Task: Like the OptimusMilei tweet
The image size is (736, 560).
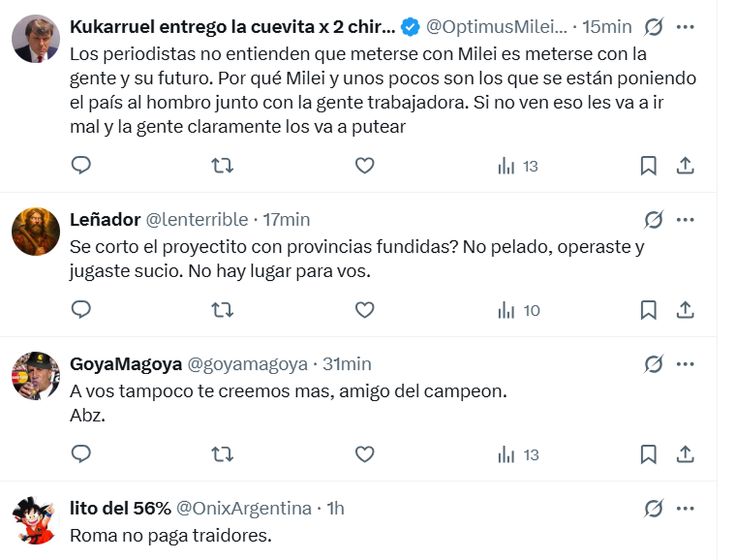Action: 365,166
